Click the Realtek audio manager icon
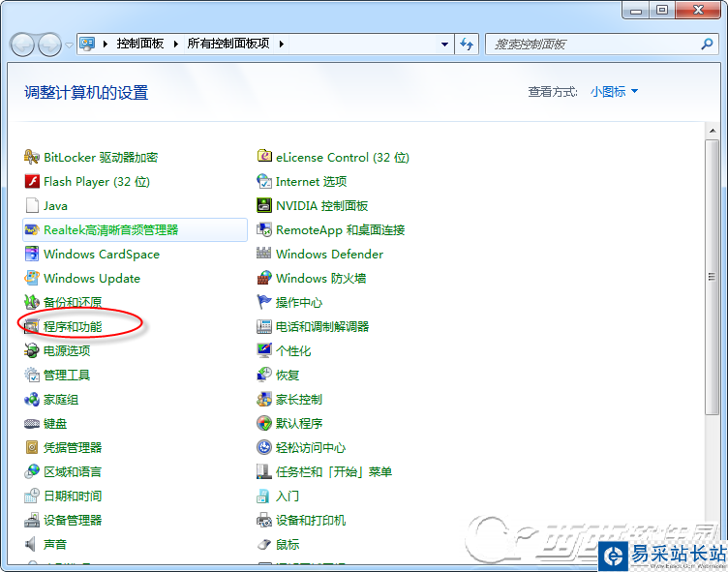 [x=32, y=229]
